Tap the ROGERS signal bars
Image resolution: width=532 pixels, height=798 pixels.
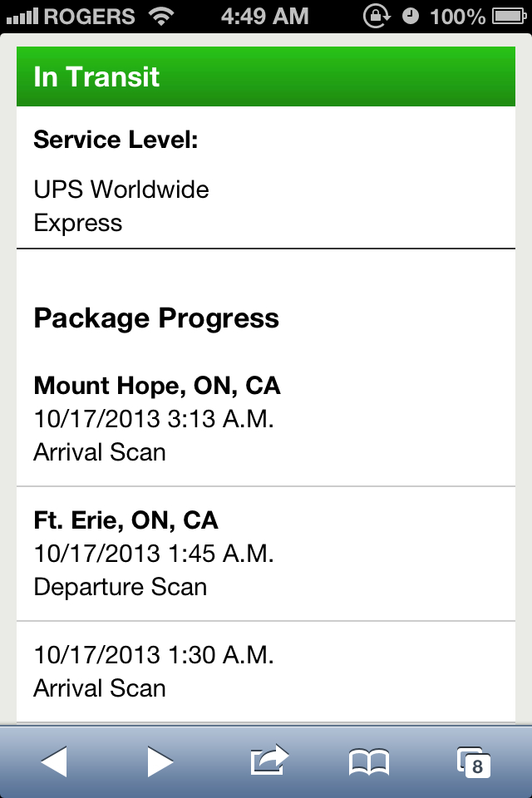(x=22, y=17)
